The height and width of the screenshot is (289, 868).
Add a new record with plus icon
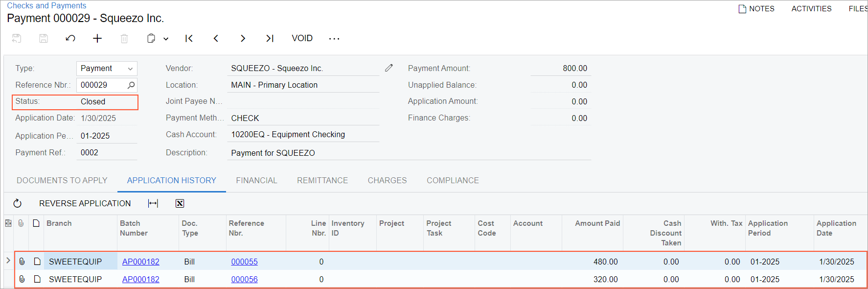(x=97, y=38)
